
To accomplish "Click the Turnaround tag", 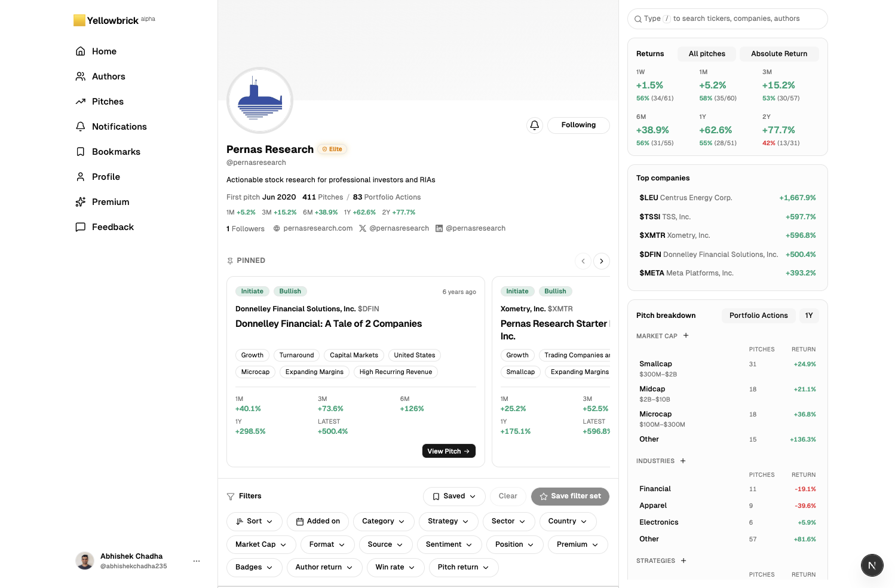I will pos(296,355).
